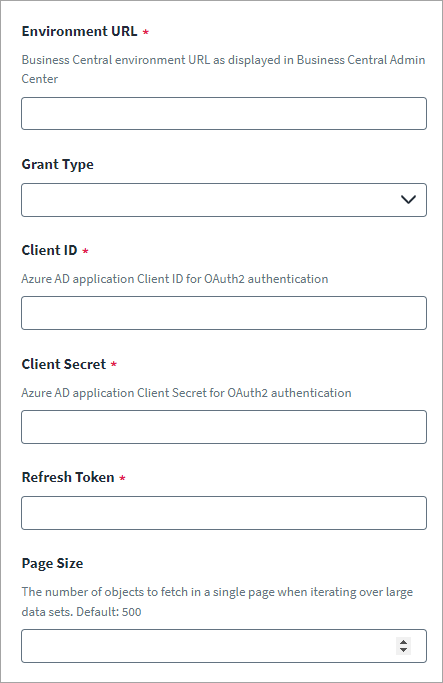Screen dimensions: 443x683
Task: Select the Client Secret input field
Action: click(224, 427)
